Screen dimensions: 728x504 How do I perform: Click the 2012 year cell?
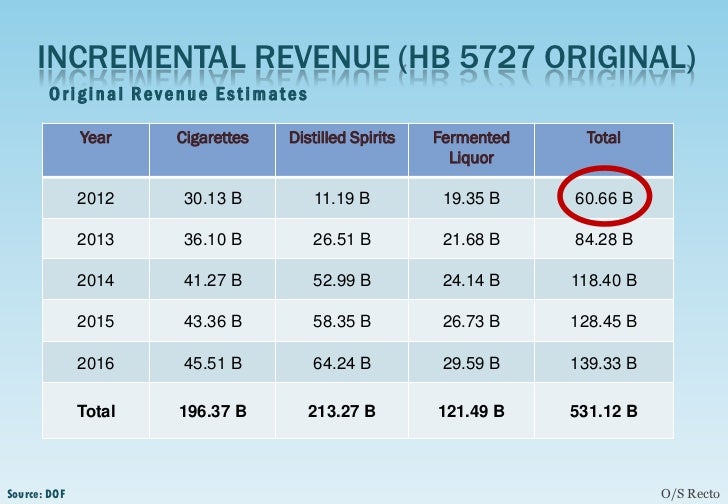click(x=96, y=198)
